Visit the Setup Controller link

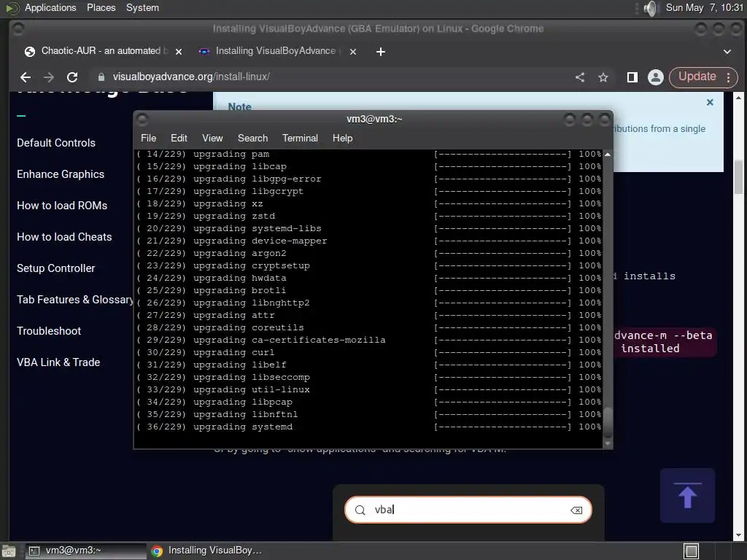click(x=55, y=268)
